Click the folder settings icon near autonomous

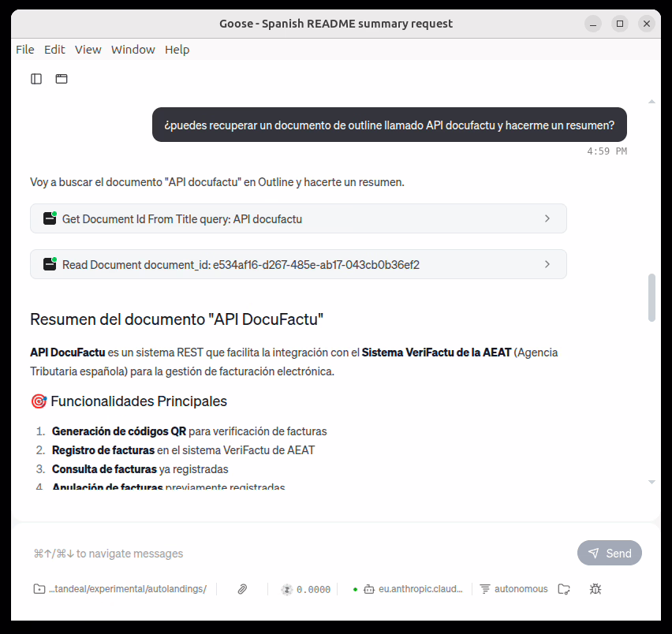pyautogui.click(x=564, y=589)
